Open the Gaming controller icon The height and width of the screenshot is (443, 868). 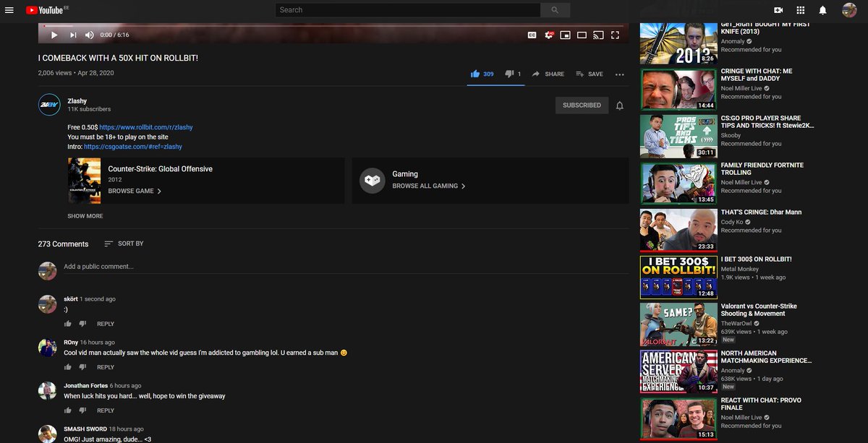(x=373, y=181)
